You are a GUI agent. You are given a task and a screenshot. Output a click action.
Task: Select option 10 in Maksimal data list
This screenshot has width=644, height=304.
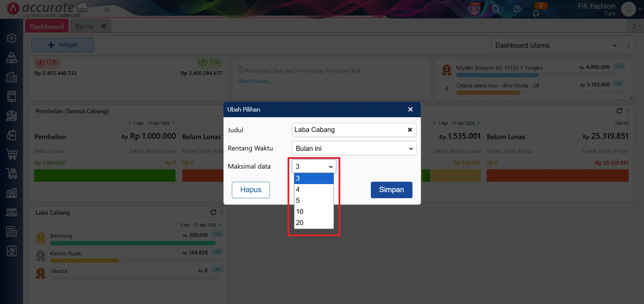[314, 212]
